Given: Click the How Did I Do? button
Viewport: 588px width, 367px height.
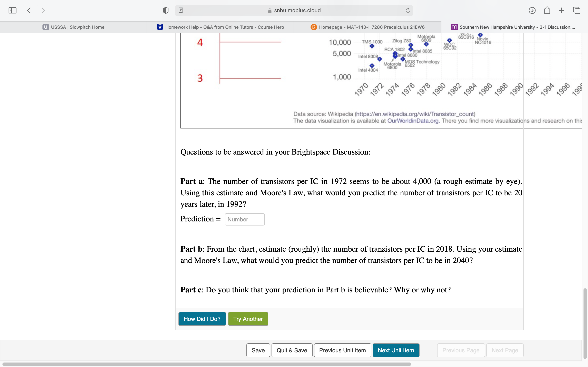Looking at the screenshot, I should 202,319.
